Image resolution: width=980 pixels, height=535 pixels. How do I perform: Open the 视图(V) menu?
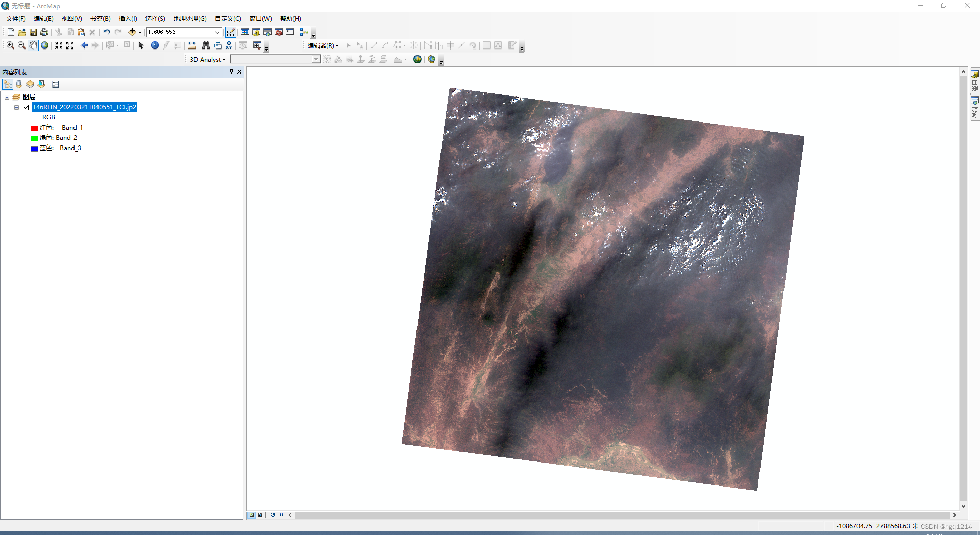tap(72, 19)
